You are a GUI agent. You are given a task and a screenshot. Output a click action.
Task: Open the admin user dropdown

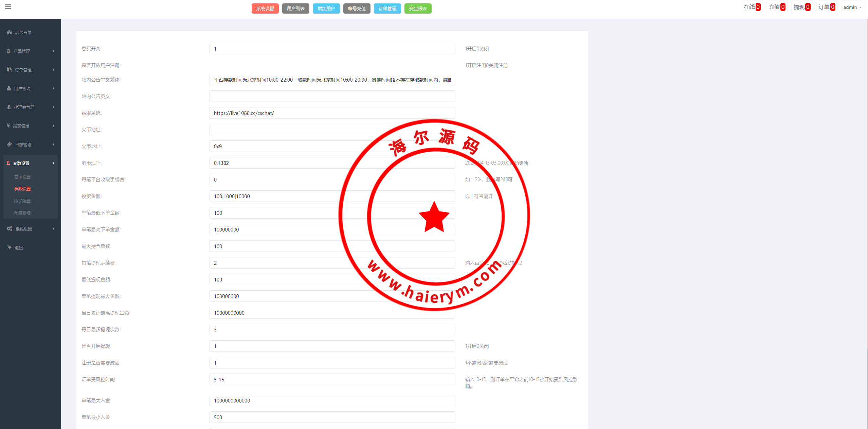point(852,7)
